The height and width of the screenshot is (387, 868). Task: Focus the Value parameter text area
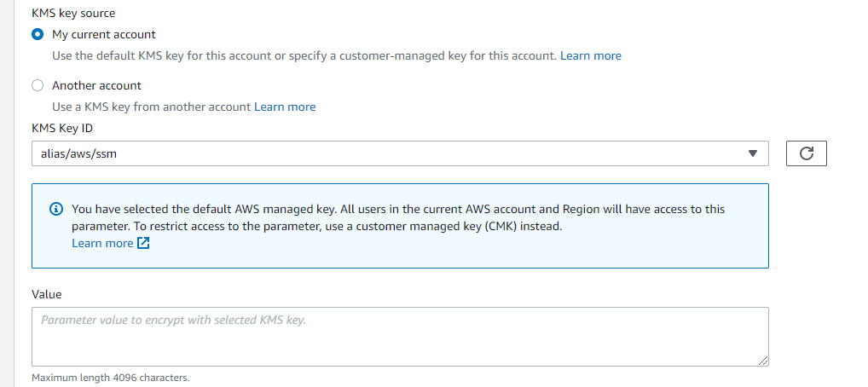tap(400, 337)
